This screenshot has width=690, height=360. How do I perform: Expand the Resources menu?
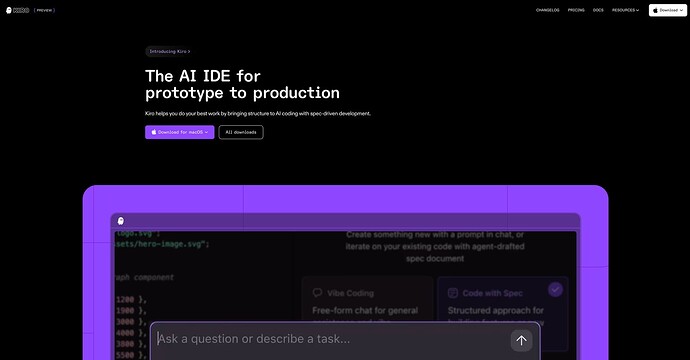(x=625, y=10)
